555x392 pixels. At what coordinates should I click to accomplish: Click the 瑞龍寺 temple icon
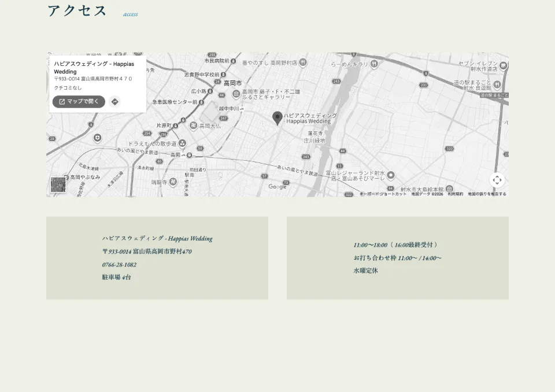tap(173, 182)
